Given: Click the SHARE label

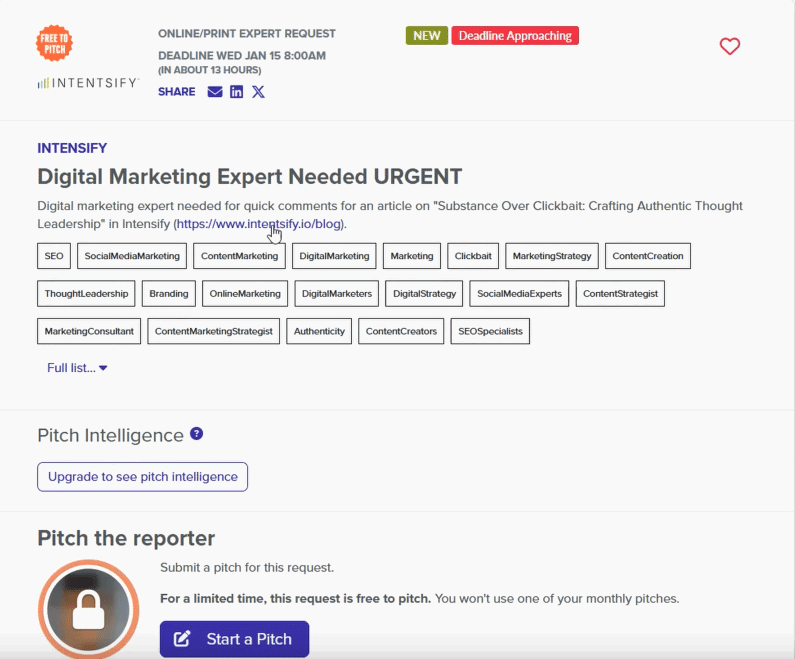Looking at the screenshot, I should tap(176, 92).
